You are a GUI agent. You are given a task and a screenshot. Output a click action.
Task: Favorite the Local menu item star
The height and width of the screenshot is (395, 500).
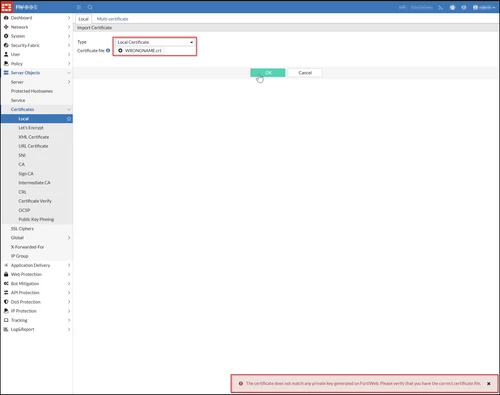coord(69,119)
